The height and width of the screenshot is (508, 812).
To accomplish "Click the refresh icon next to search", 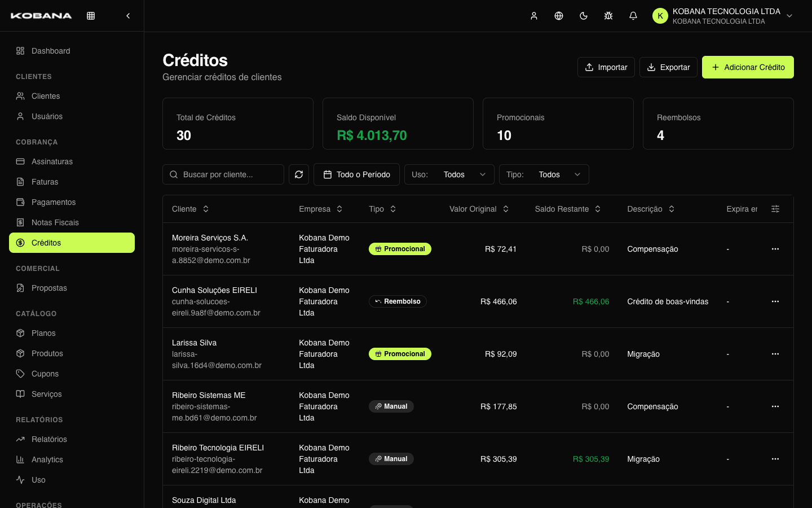I will [x=299, y=174].
